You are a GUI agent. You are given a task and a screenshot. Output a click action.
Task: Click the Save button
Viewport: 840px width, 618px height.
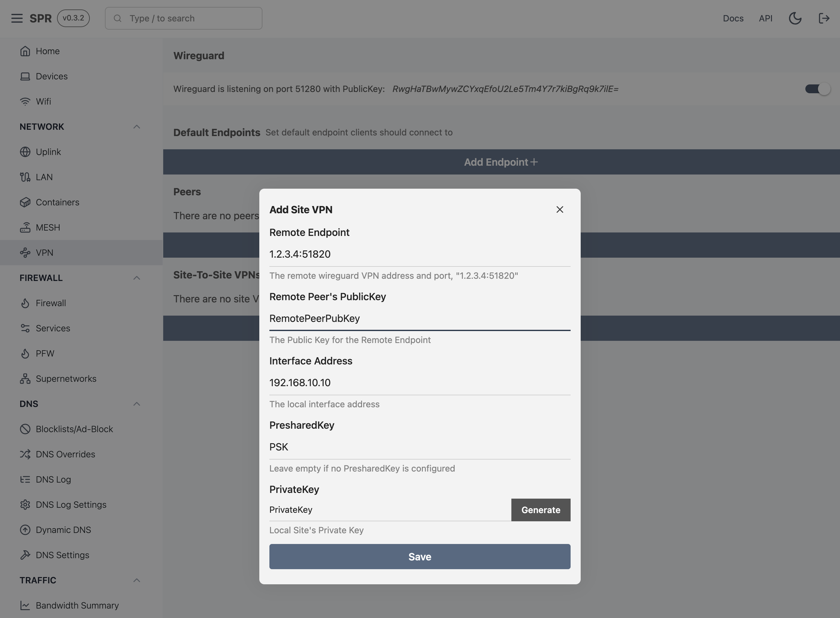[x=420, y=557]
